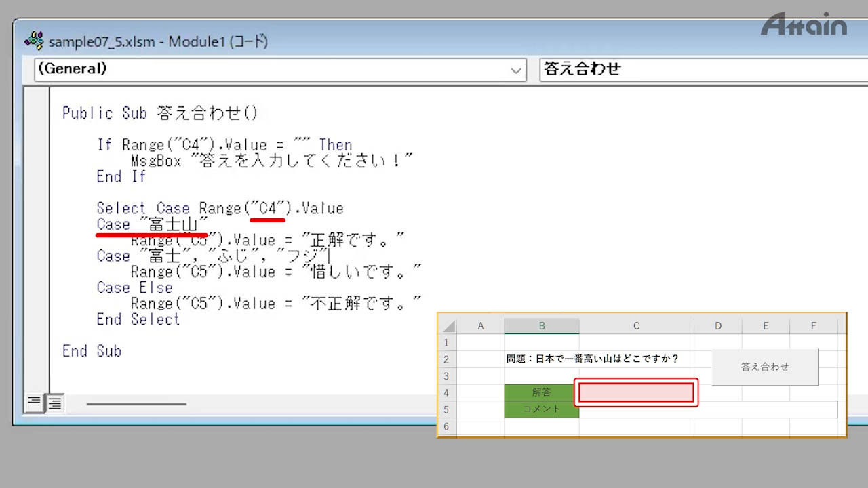Switch to Full Module View
Viewport: 868px width, 488px height.
(x=54, y=403)
